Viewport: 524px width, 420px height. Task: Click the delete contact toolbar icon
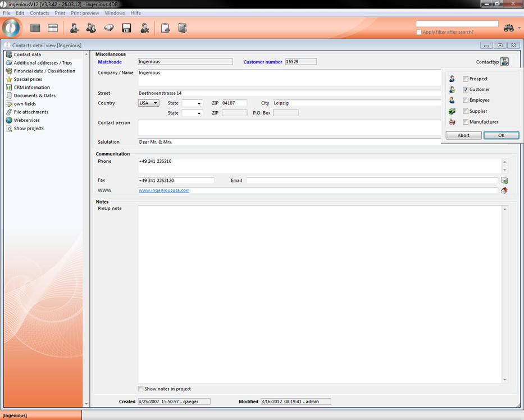click(144, 28)
